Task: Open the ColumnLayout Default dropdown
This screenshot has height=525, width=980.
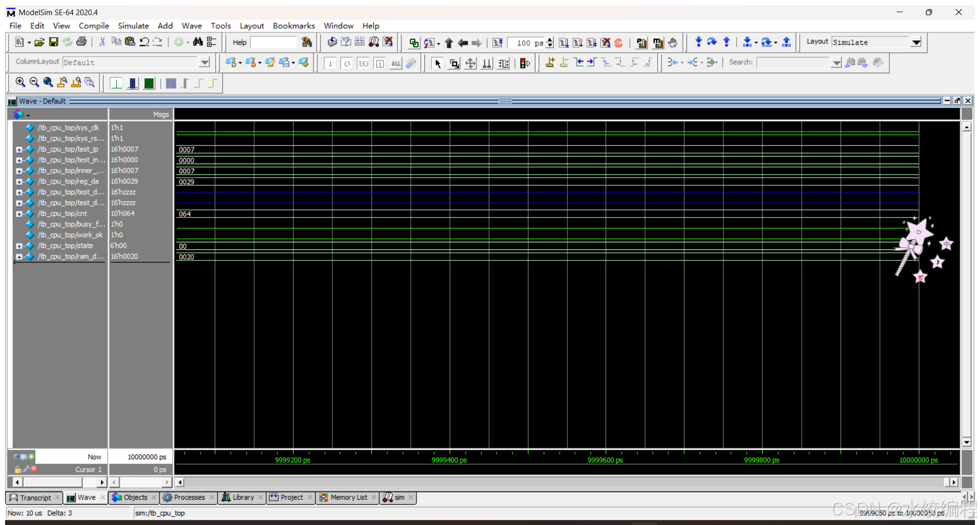Action: pos(204,63)
